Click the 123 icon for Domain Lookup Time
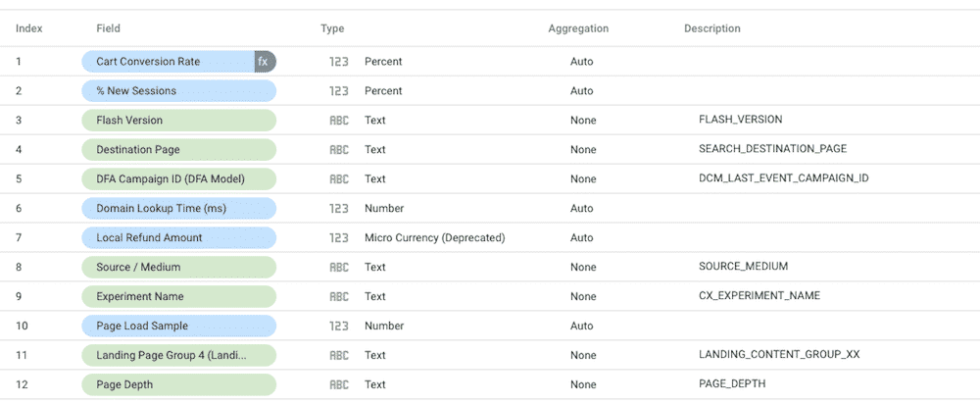The image size is (980, 403). 339,209
